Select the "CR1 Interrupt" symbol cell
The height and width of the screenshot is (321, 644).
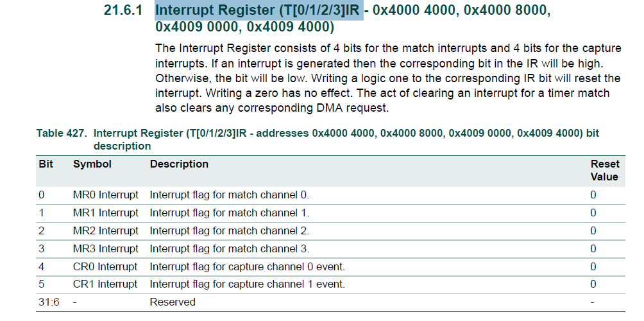pos(105,284)
